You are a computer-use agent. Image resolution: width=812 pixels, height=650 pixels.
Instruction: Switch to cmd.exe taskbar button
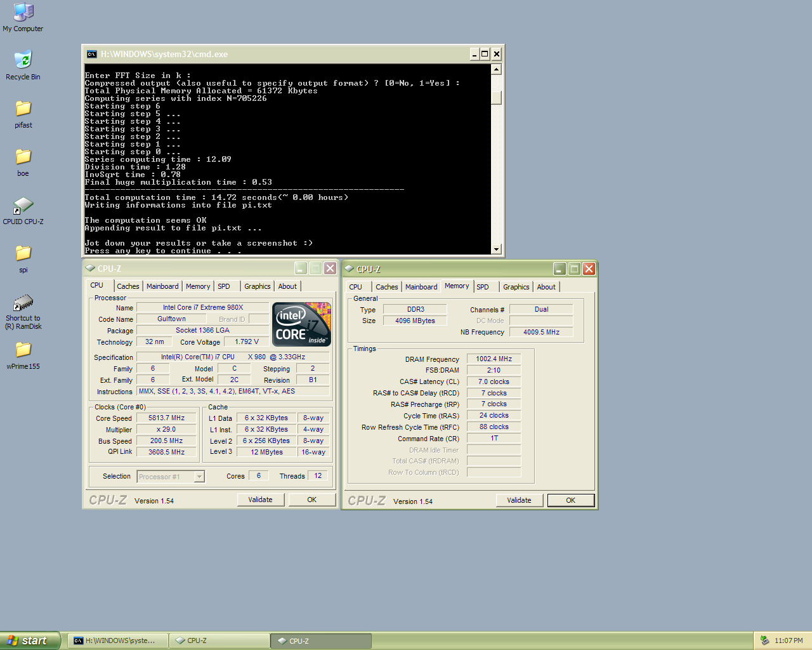click(x=117, y=640)
